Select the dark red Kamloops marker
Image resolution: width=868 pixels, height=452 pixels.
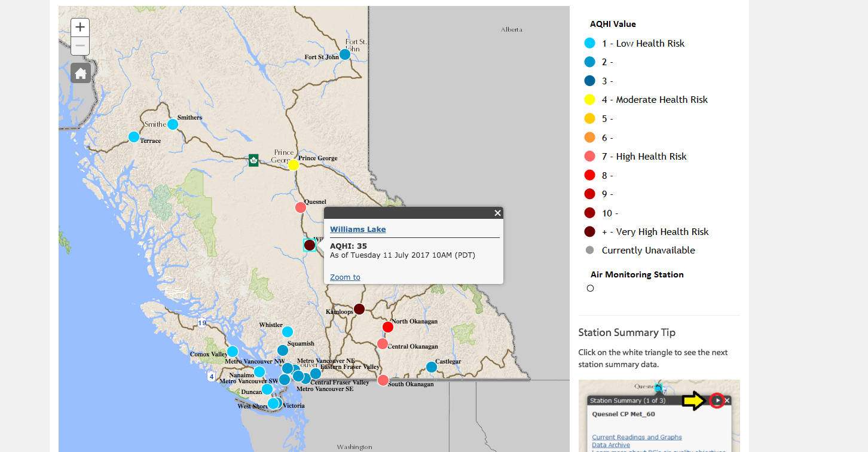pyautogui.click(x=359, y=309)
